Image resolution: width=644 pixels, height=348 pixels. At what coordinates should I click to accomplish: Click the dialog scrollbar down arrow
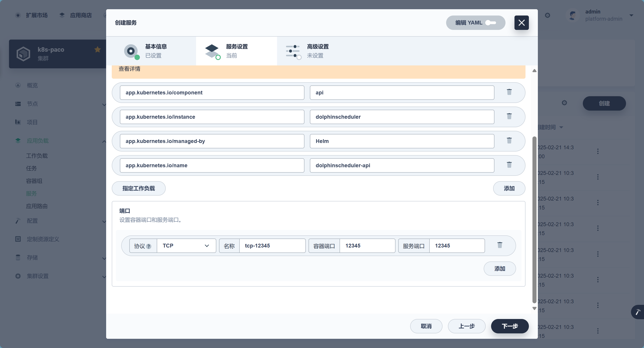(x=534, y=308)
